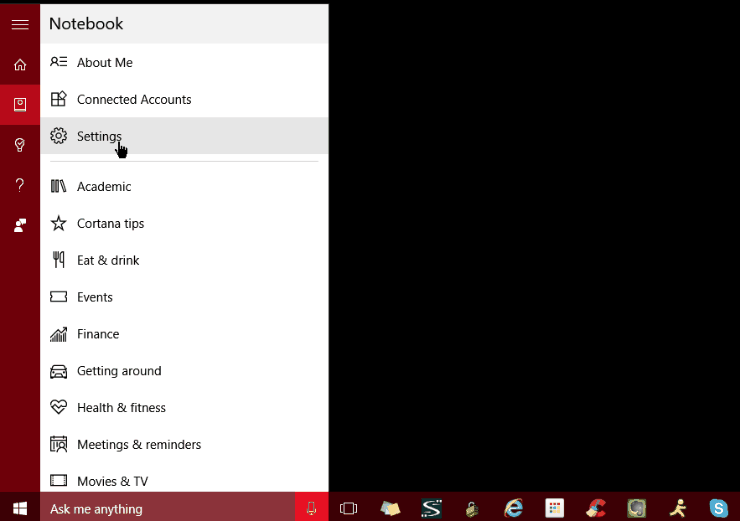
Task: Open the Windows Start button
Action: pos(20,508)
